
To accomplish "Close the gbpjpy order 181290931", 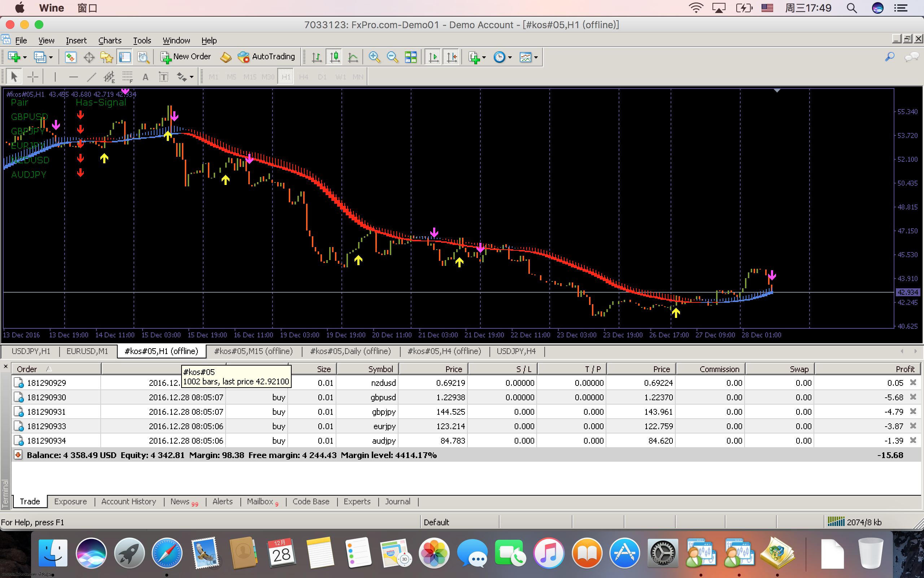I will (913, 411).
